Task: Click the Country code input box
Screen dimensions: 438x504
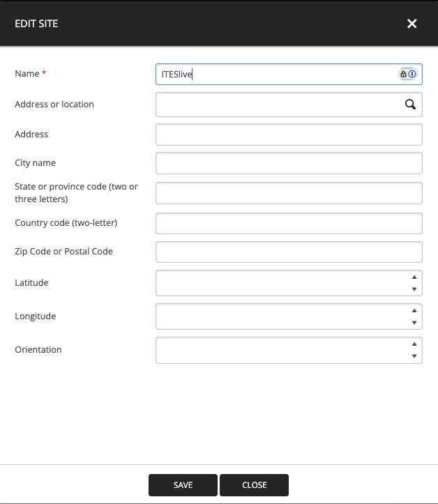Action: (289, 223)
